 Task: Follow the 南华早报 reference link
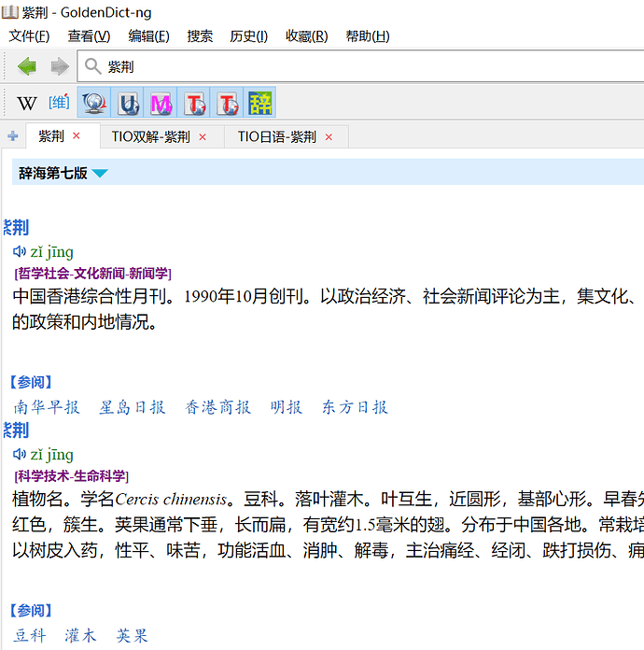tap(47, 407)
